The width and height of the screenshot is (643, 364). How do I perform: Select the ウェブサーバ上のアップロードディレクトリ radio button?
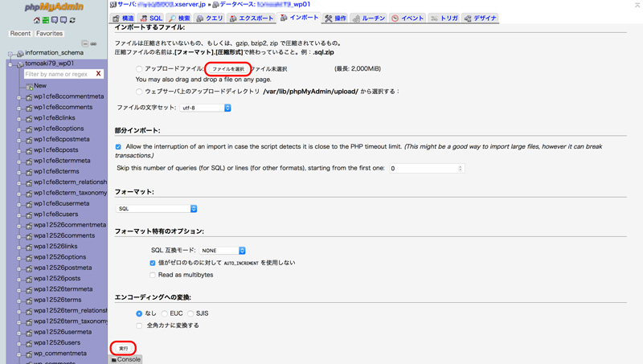pos(139,92)
